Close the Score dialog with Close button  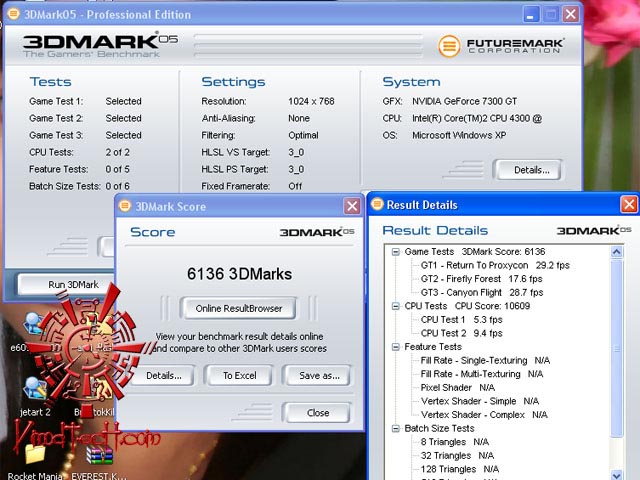317,413
